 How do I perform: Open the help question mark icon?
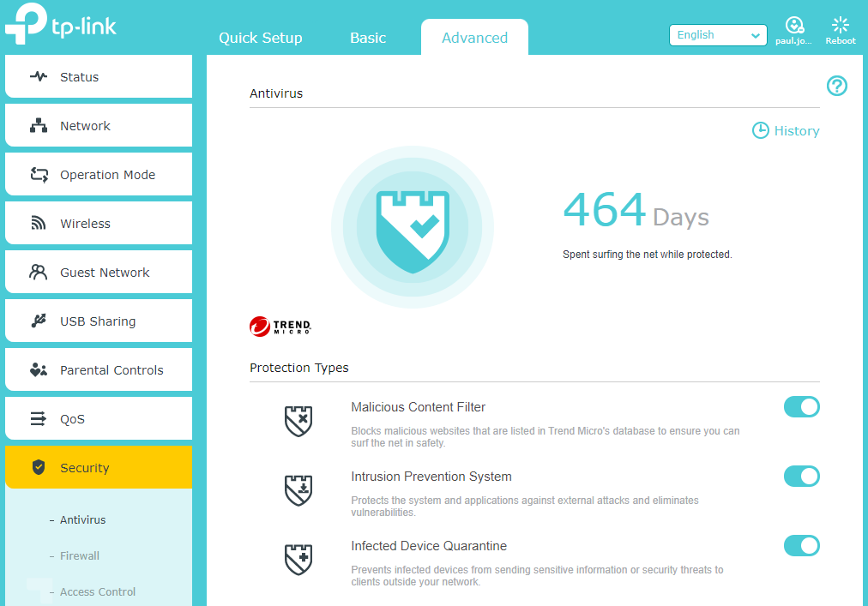(x=836, y=86)
